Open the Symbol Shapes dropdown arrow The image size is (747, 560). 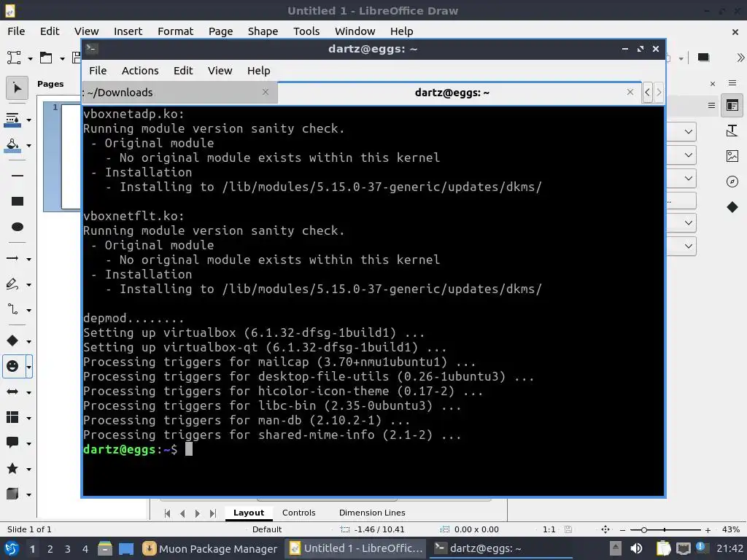[x=28, y=367]
